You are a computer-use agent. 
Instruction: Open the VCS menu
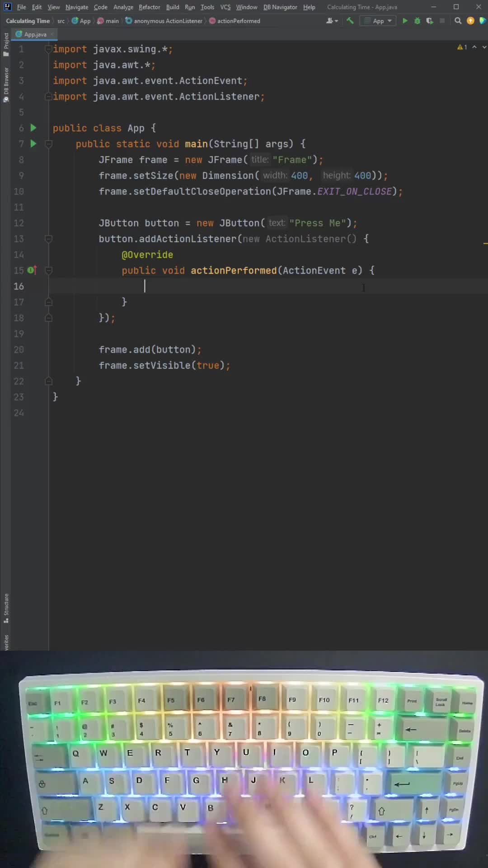pos(225,7)
